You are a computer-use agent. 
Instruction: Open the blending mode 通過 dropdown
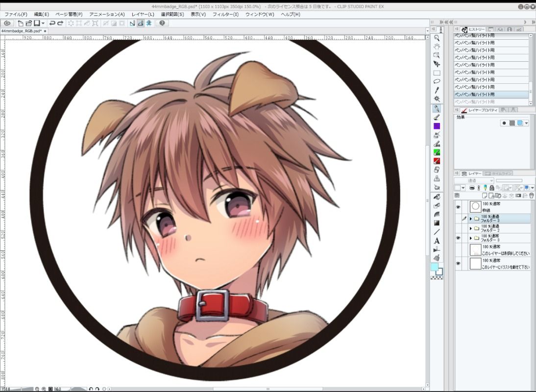474,180
